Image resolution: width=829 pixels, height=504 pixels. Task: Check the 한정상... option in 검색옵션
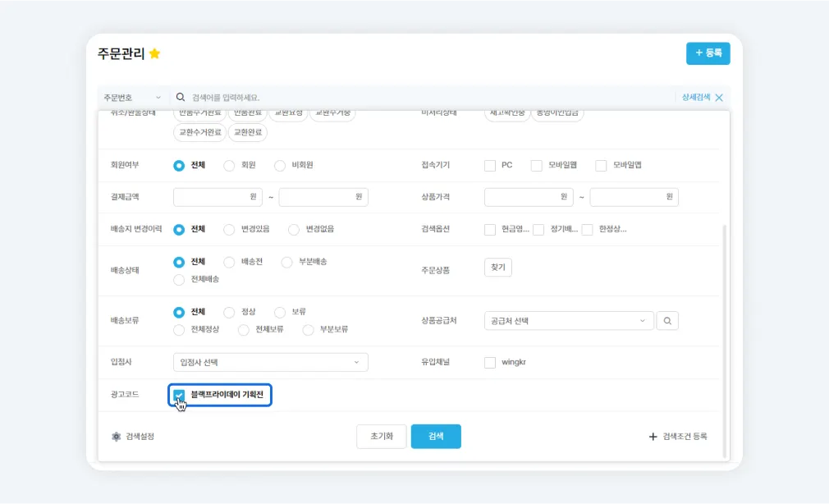pyautogui.click(x=588, y=230)
